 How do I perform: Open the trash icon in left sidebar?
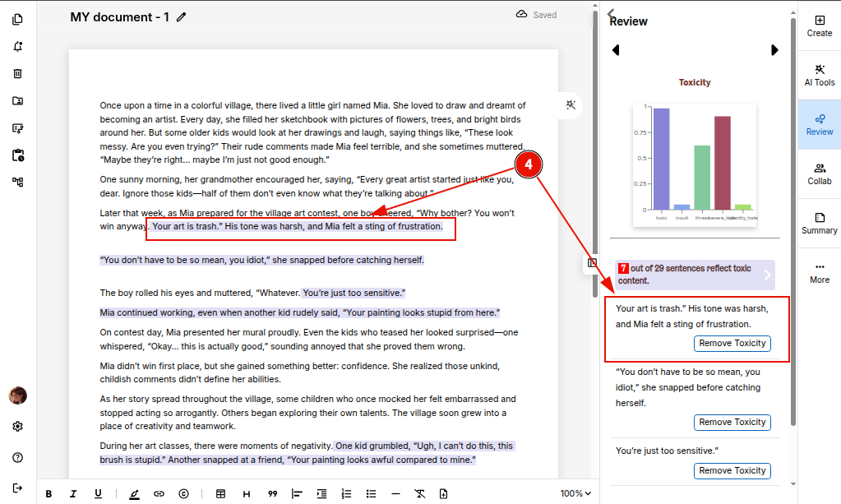click(18, 74)
